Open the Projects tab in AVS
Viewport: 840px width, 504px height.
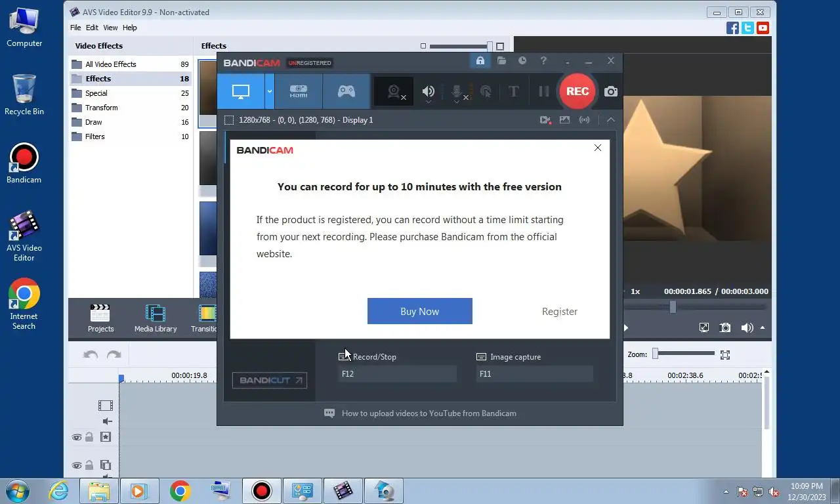pyautogui.click(x=100, y=318)
